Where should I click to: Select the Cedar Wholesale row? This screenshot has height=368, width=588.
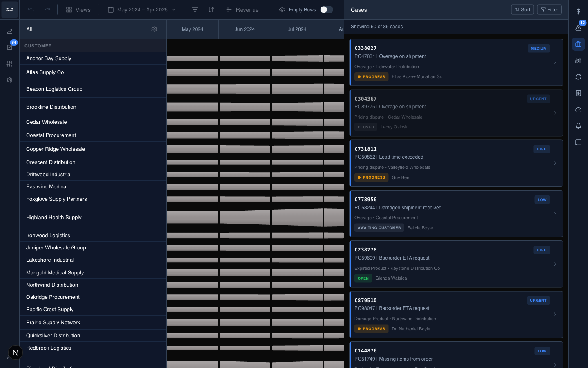coord(93,122)
